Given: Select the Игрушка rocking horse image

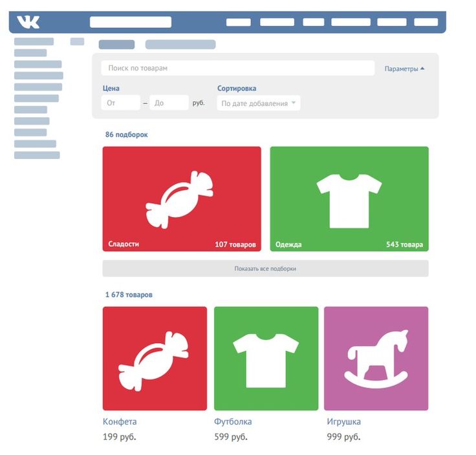Looking at the screenshot, I should (x=376, y=359).
